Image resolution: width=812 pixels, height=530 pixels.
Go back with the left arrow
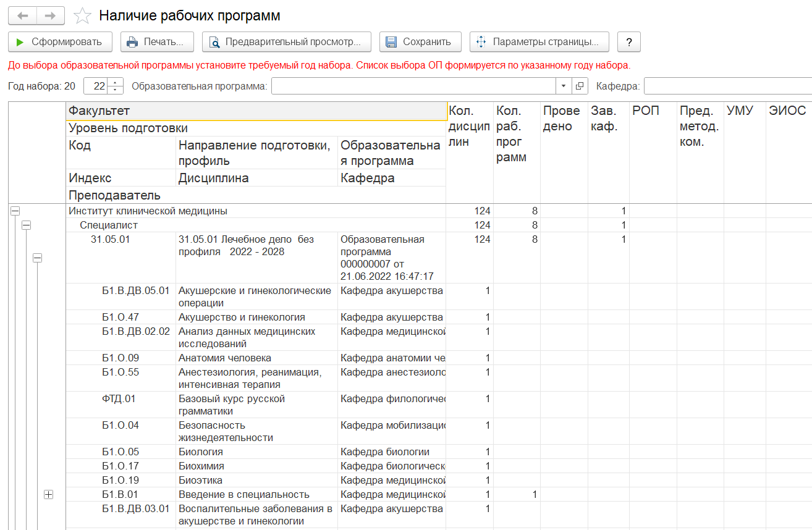pyautogui.click(x=22, y=15)
